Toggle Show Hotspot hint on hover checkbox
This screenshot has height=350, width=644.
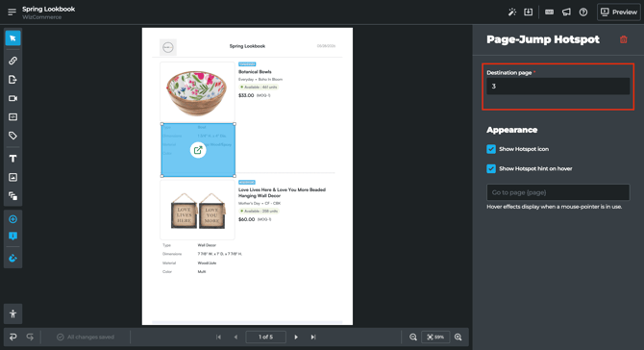point(491,169)
